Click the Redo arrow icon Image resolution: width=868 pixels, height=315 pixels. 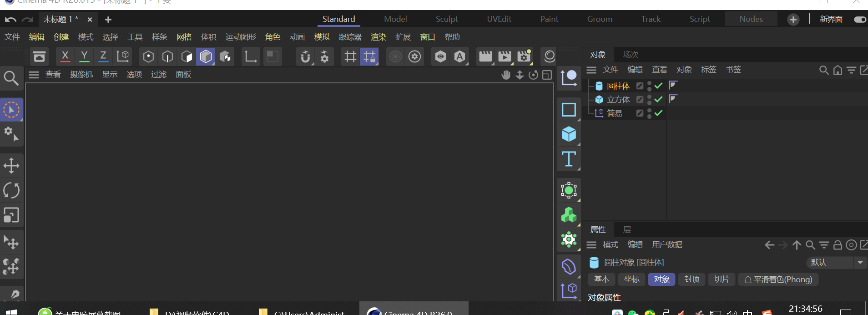click(27, 20)
